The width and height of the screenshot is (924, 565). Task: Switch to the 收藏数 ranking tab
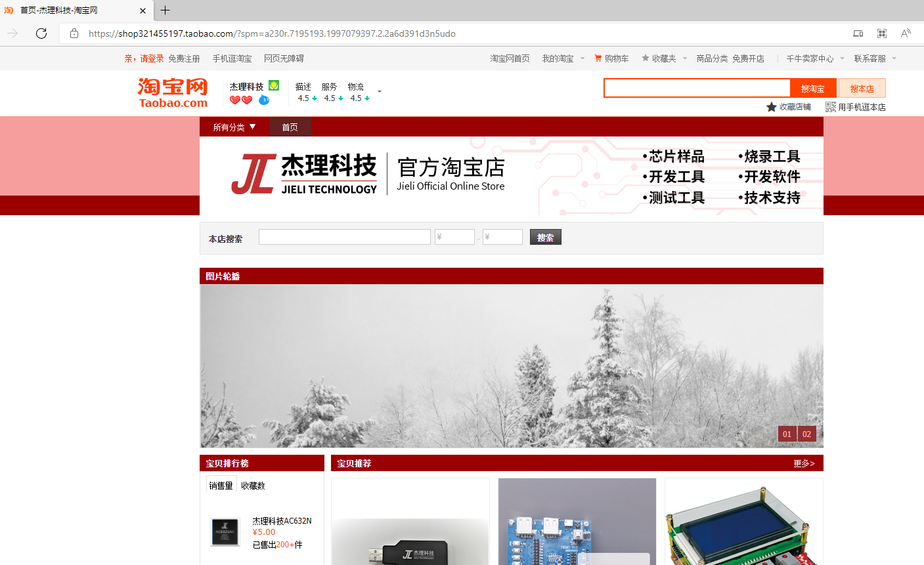(253, 486)
